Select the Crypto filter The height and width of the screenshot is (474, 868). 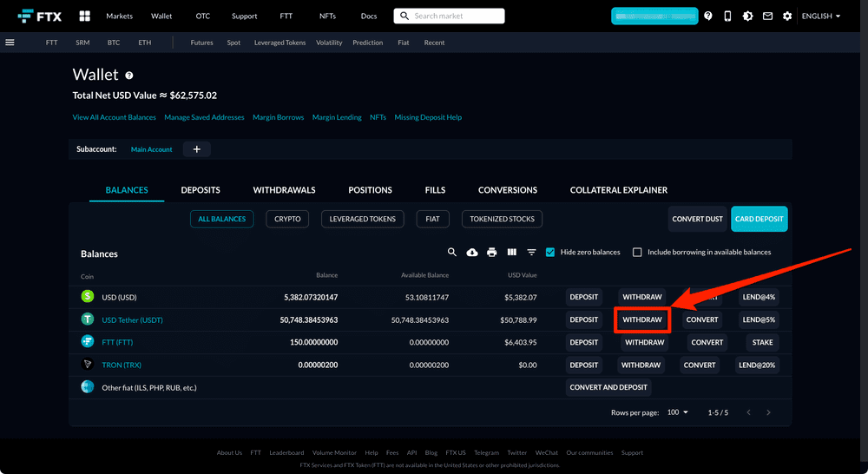tap(287, 219)
